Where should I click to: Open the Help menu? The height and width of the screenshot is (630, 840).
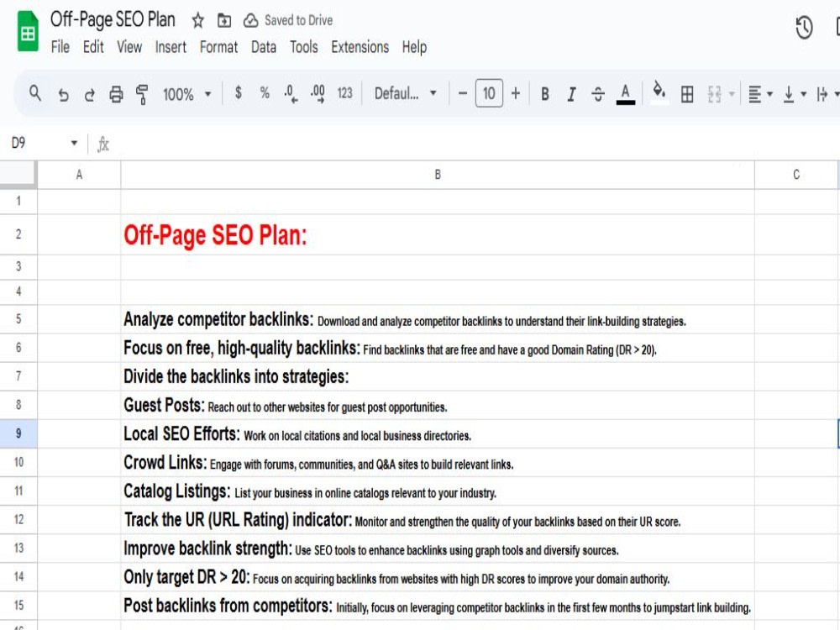click(414, 47)
